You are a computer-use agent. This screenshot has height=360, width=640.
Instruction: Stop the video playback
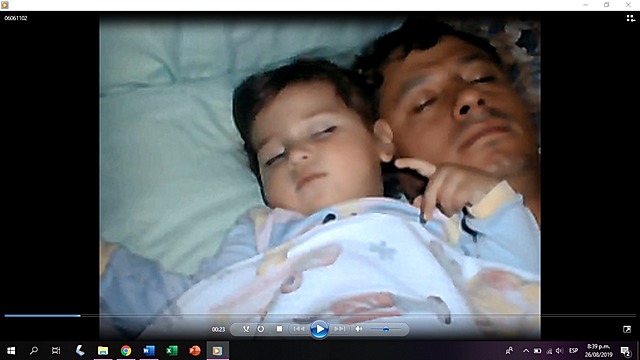tap(279, 329)
